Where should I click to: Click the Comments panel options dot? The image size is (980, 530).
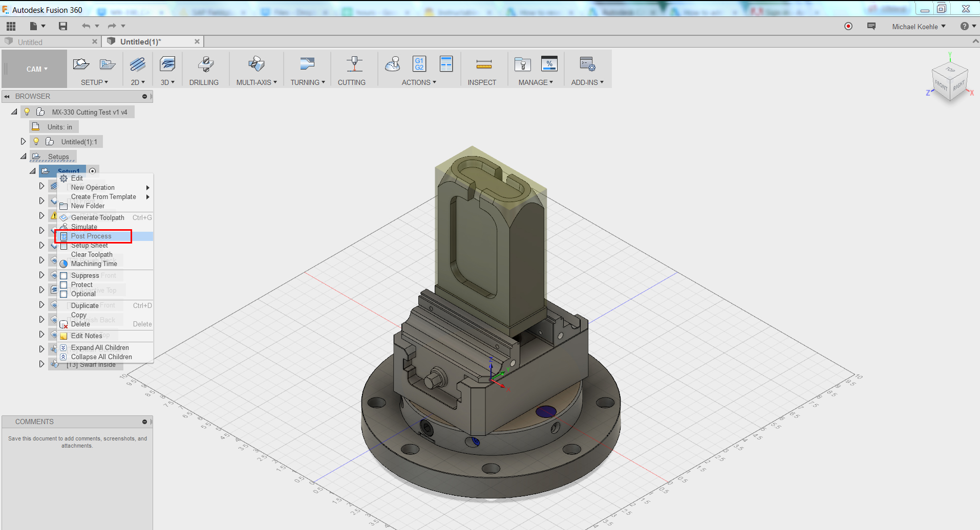point(144,422)
